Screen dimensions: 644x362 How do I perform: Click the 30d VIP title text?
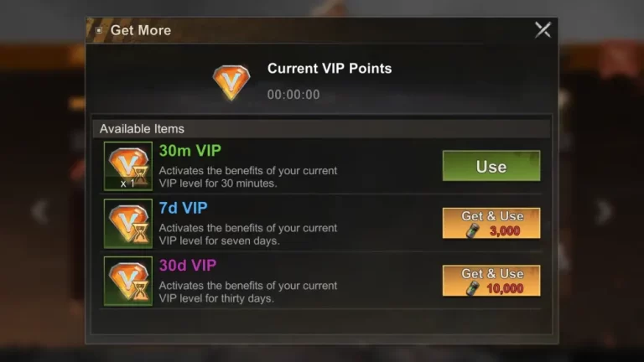pos(188,266)
